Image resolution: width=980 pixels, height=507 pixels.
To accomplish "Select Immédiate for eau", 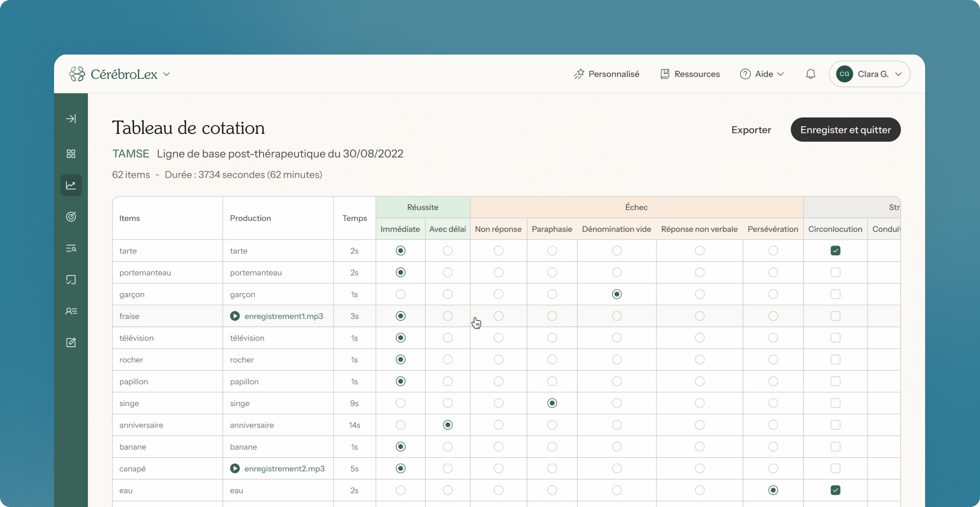I will (400, 490).
